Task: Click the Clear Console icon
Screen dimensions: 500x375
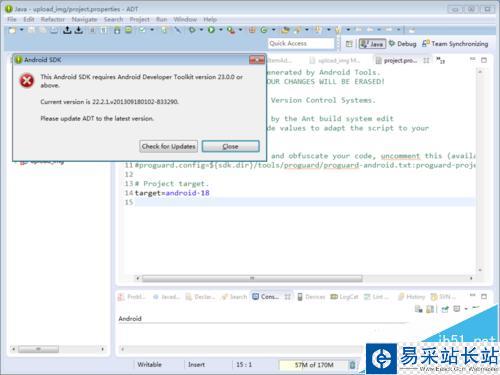Action: (x=418, y=309)
